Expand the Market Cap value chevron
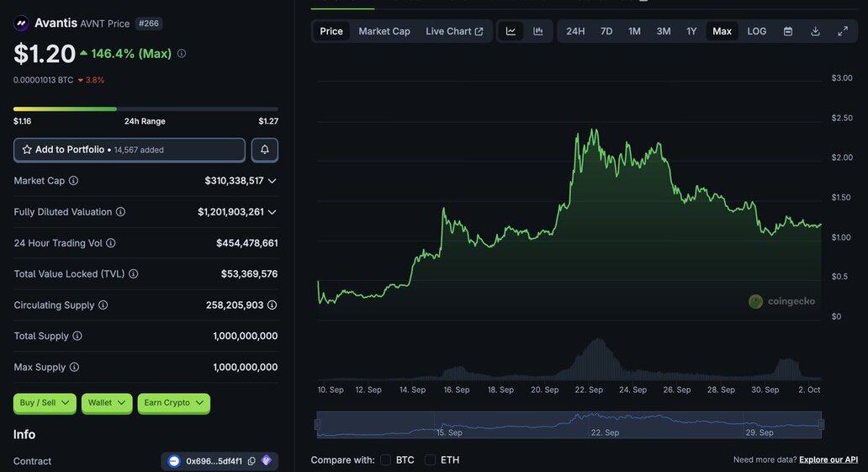Screen dimensions: 868x472 click(272, 181)
